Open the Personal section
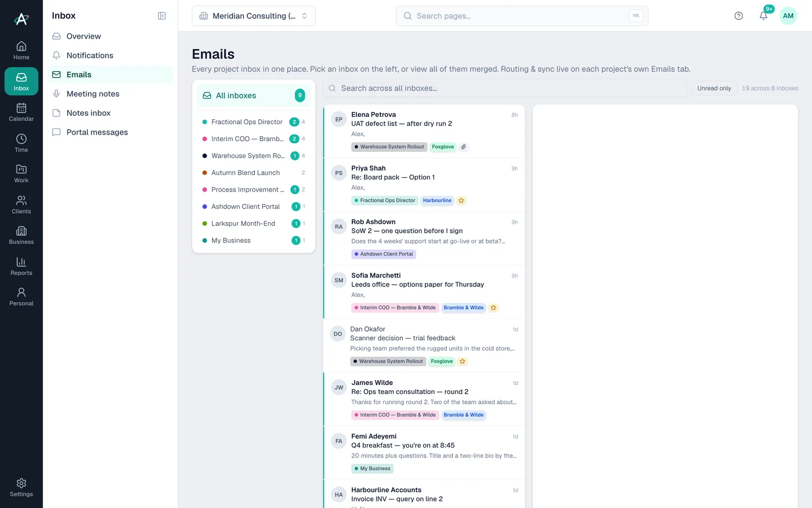Viewport: 812px width, 508px height. [21, 297]
